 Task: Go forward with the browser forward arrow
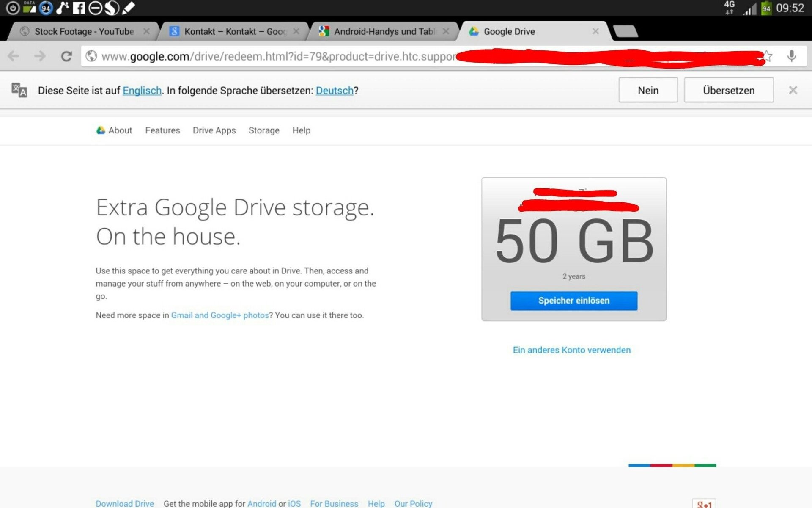(x=40, y=56)
